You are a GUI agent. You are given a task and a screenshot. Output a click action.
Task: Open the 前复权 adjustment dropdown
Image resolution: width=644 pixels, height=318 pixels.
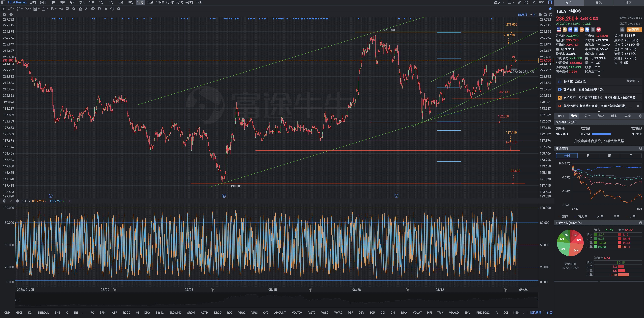pyautogui.click(x=524, y=15)
